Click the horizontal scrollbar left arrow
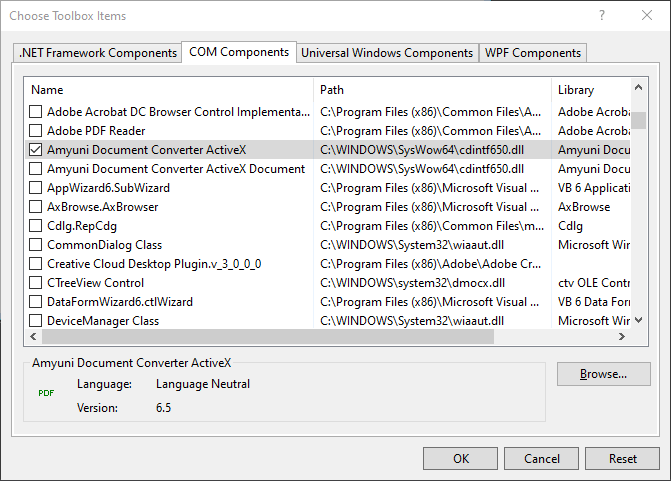The height and width of the screenshot is (481, 671). (x=33, y=336)
